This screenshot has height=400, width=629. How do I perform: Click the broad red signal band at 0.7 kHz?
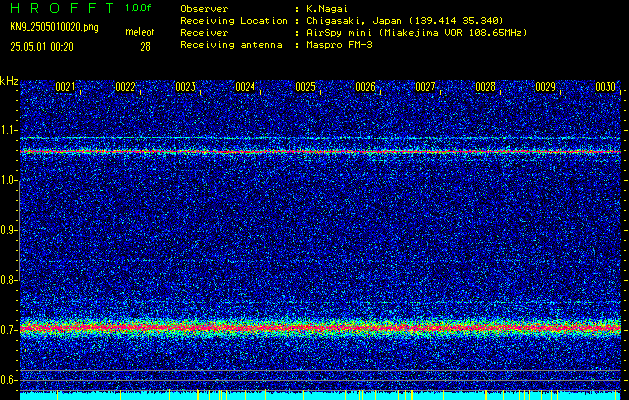click(320, 328)
